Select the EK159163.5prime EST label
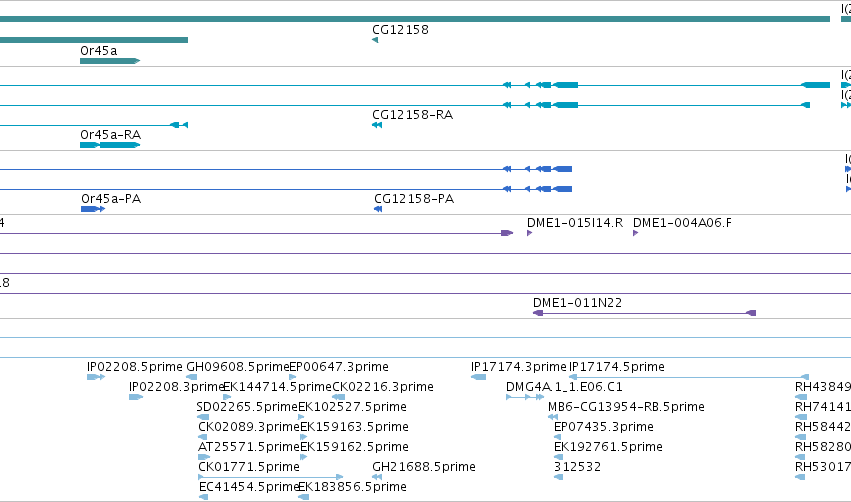This screenshot has width=851, height=502. coord(354,427)
